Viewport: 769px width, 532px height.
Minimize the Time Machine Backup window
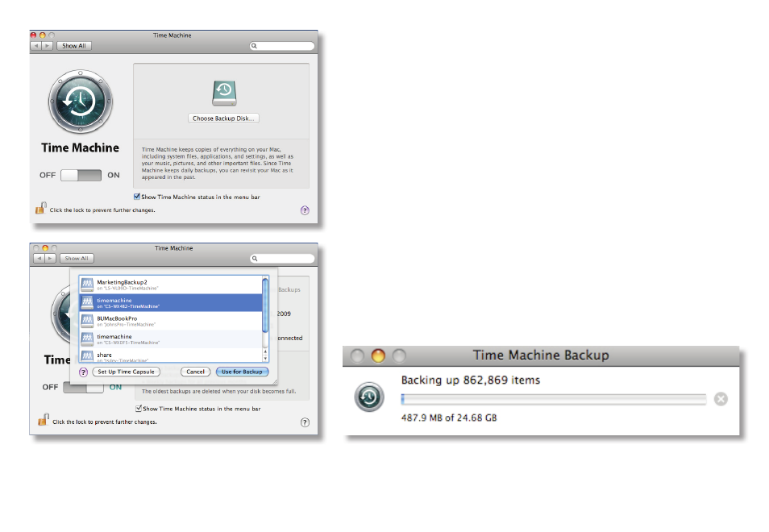tap(378, 355)
